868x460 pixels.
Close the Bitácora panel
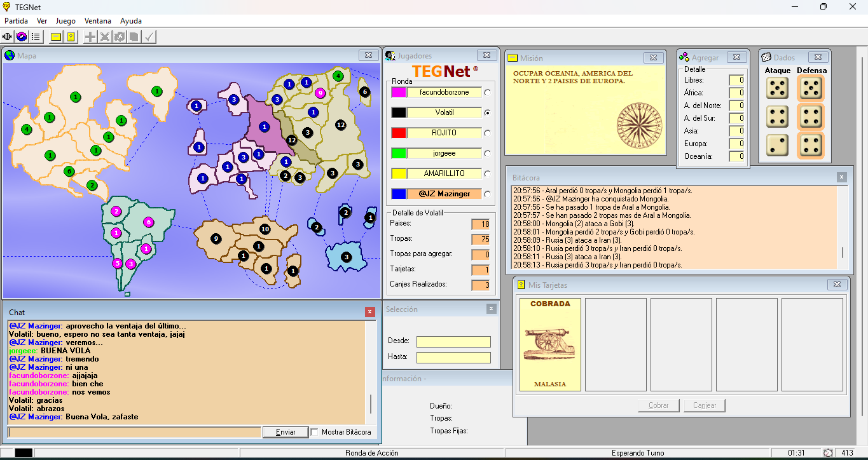point(841,177)
